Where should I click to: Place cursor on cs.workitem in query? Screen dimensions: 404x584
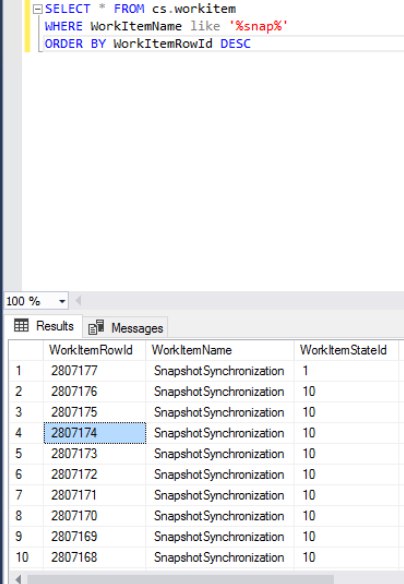point(194,9)
